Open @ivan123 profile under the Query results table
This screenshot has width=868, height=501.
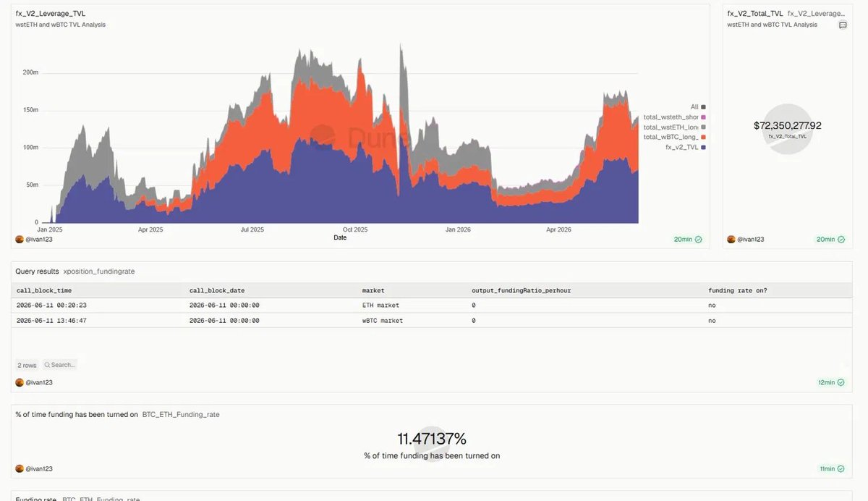coord(39,382)
